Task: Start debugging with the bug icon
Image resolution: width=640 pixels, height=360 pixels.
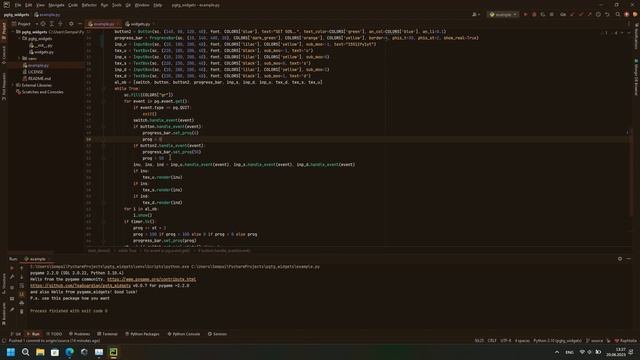Action: tap(534, 14)
